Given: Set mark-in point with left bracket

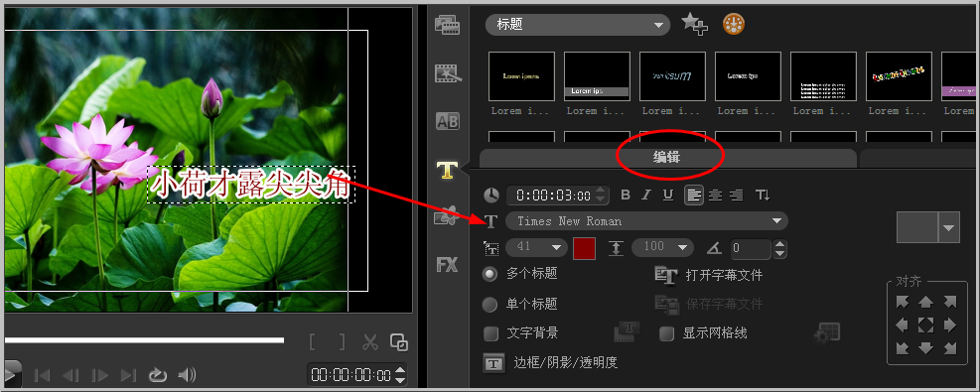Looking at the screenshot, I should [313, 342].
